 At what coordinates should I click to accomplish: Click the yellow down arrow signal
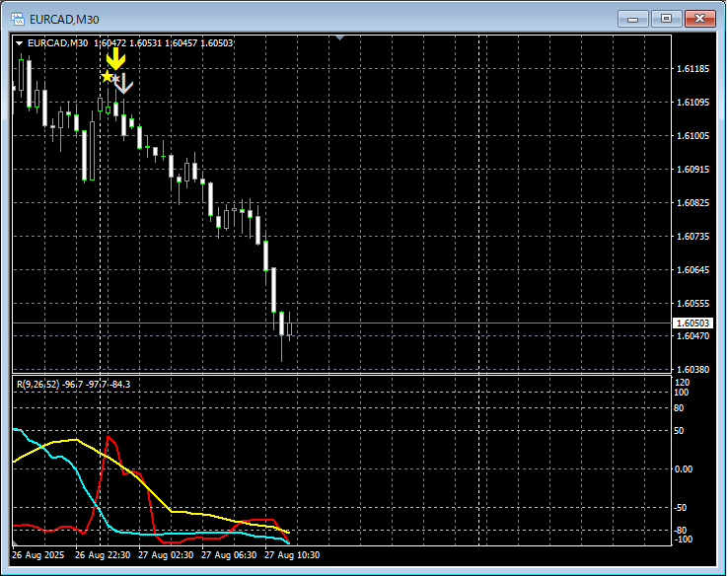click(115, 58)
